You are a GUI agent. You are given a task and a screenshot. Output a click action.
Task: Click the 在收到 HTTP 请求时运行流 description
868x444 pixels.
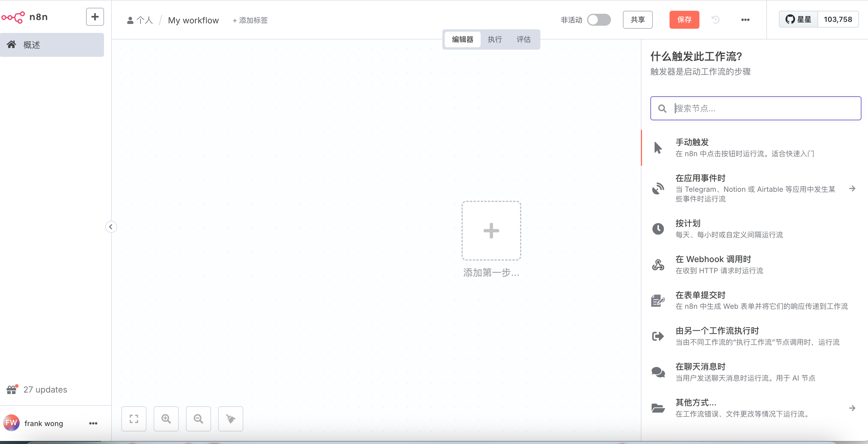[x=719, y=270]
